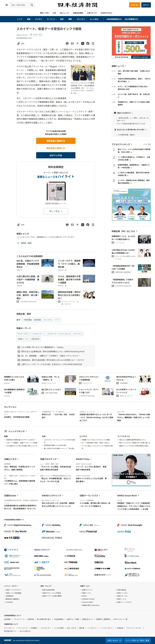The image size is (155, 644).
Task: Click the #情報機器・通信機器 industry tag
Action: 32,320
